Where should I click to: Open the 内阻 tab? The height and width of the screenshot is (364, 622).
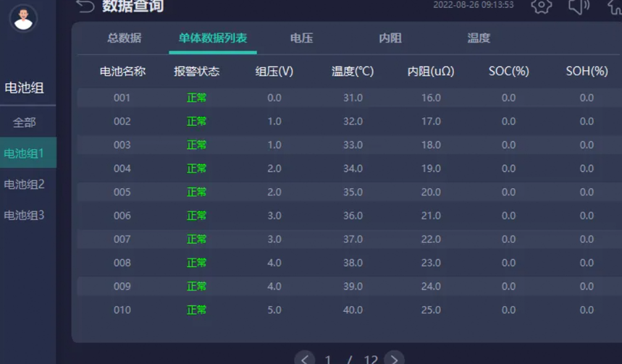[x=390, y=38]
